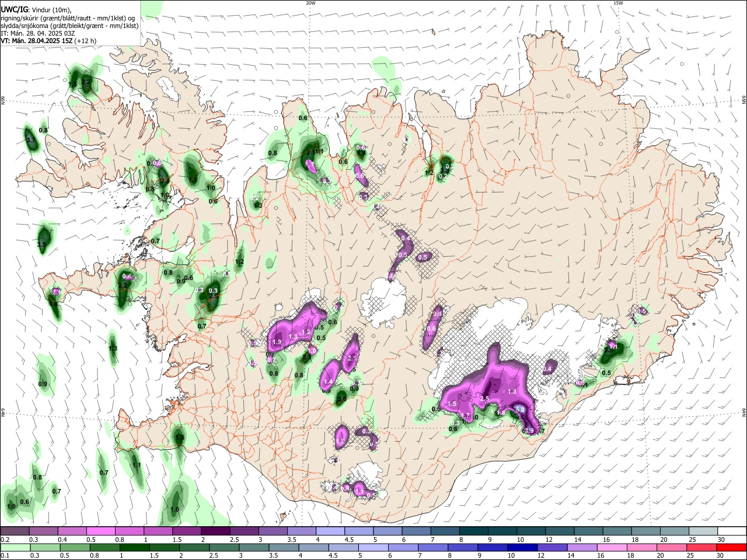Pick lower legend swatch labeled 2.5
Viewport: 747px width, 560px height.
pos(224,547)
